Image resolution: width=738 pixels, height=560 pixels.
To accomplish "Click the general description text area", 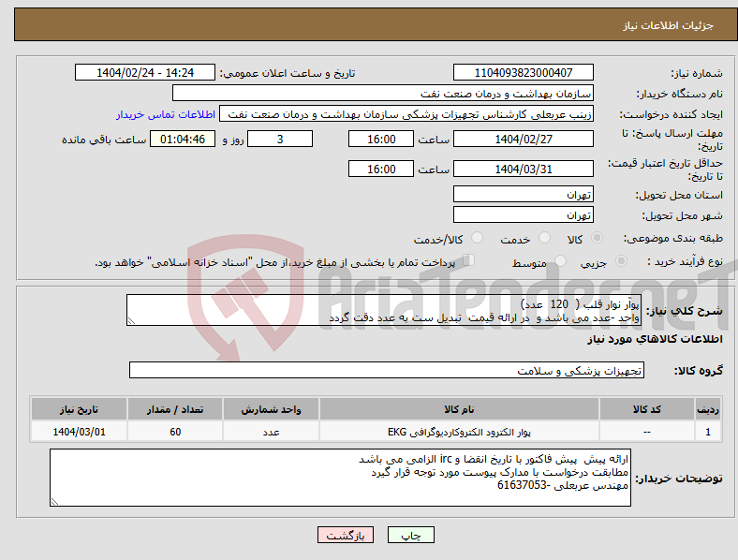I will (x=384, y=310).
